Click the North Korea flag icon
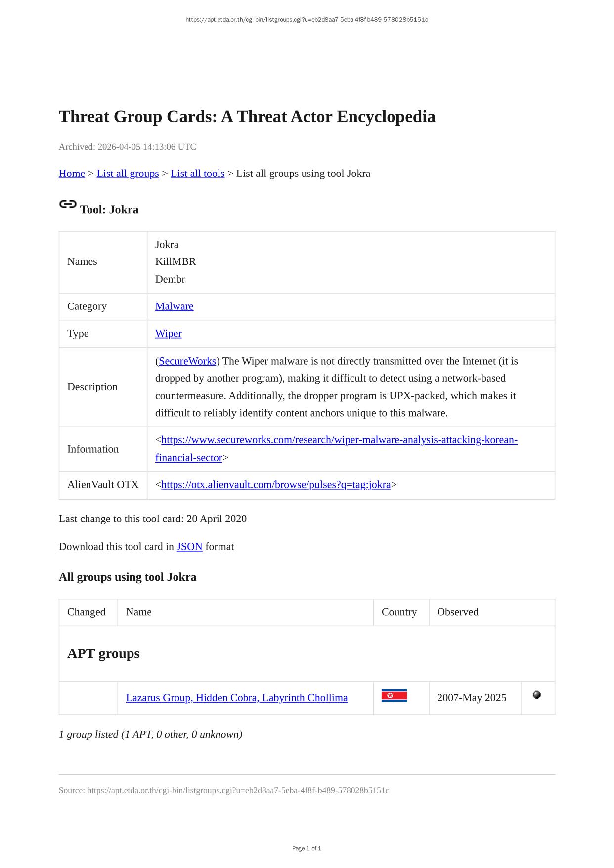The height and width of the screenshot is (868, 614). 394,696
